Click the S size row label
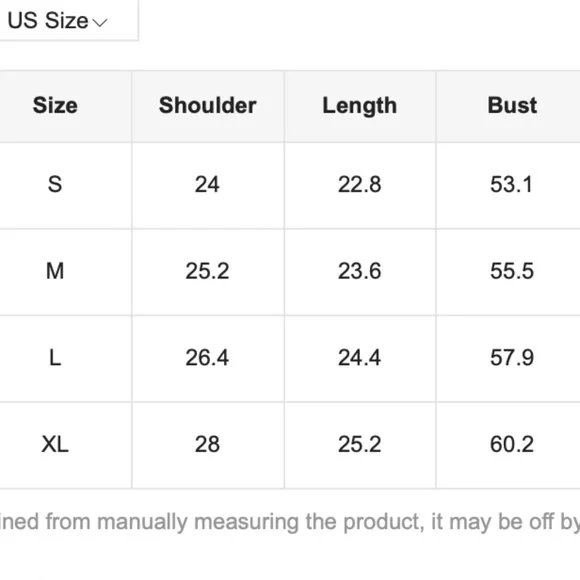The height and width of the screenshot is (580, 580). click(x=55, y=184)
